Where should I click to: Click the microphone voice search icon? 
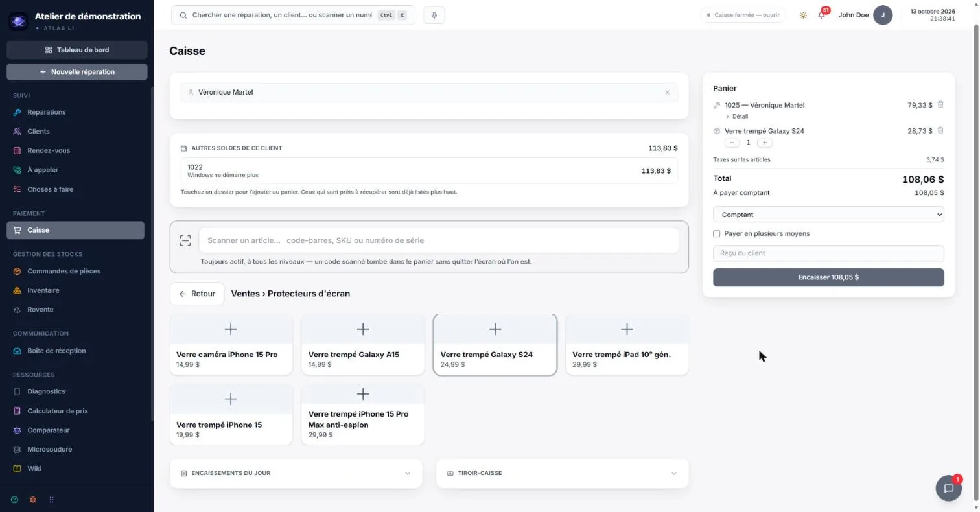434,15
